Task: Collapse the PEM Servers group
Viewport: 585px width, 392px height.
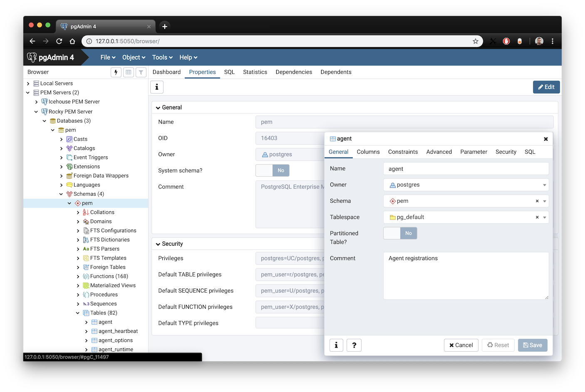Action: tap(28, 93)
